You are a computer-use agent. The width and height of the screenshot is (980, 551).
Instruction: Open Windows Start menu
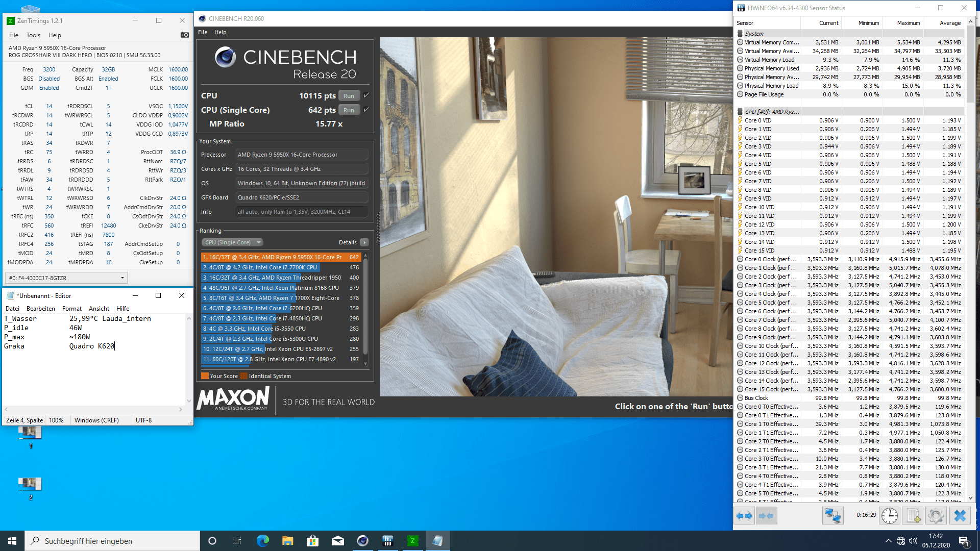[x=12, y=541]
